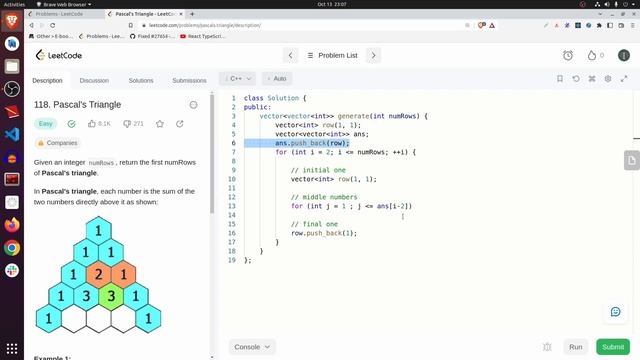This screenshot has width=640, height=360.
Task: Show applications grid in dock
Action: pyautogui.click(x=12, y=349)
